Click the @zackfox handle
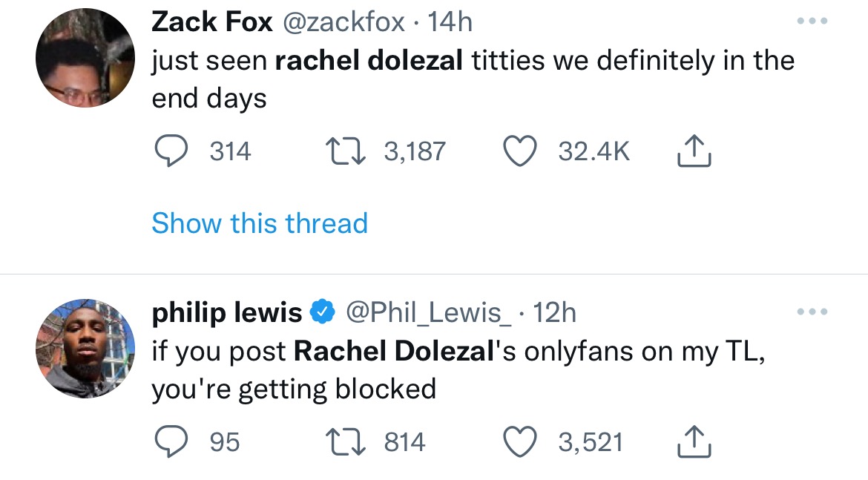 click(x=343, y=22)
